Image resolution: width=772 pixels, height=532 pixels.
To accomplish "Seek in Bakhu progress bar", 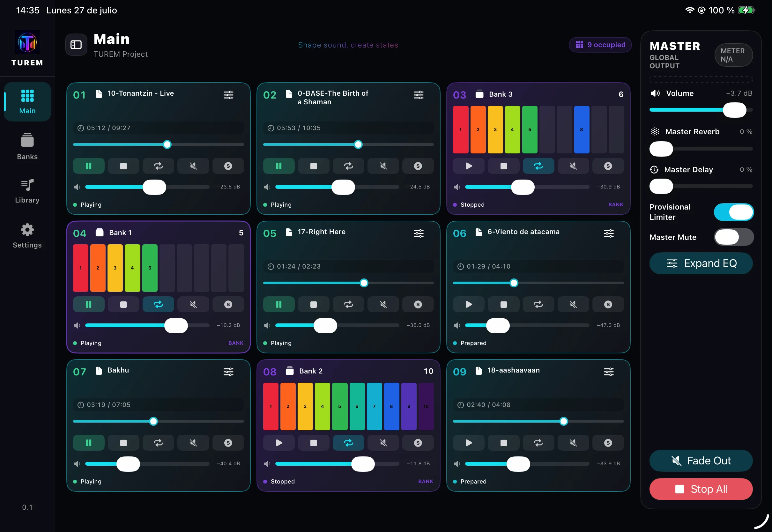I will 158,421.
